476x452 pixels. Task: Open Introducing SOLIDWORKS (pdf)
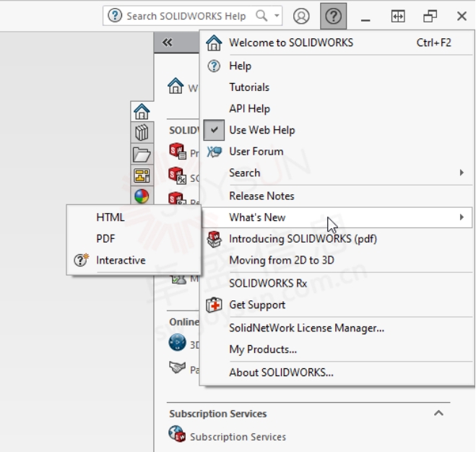[337, 239]
